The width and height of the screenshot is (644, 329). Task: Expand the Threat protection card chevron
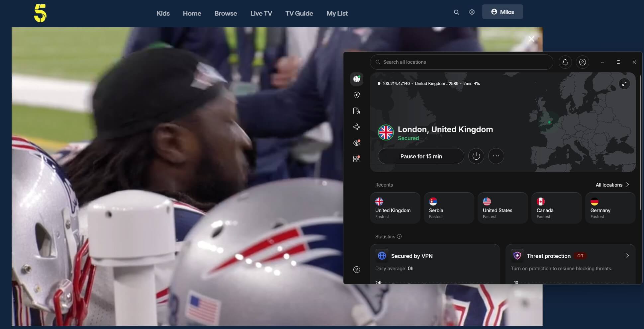click(627, 256)
